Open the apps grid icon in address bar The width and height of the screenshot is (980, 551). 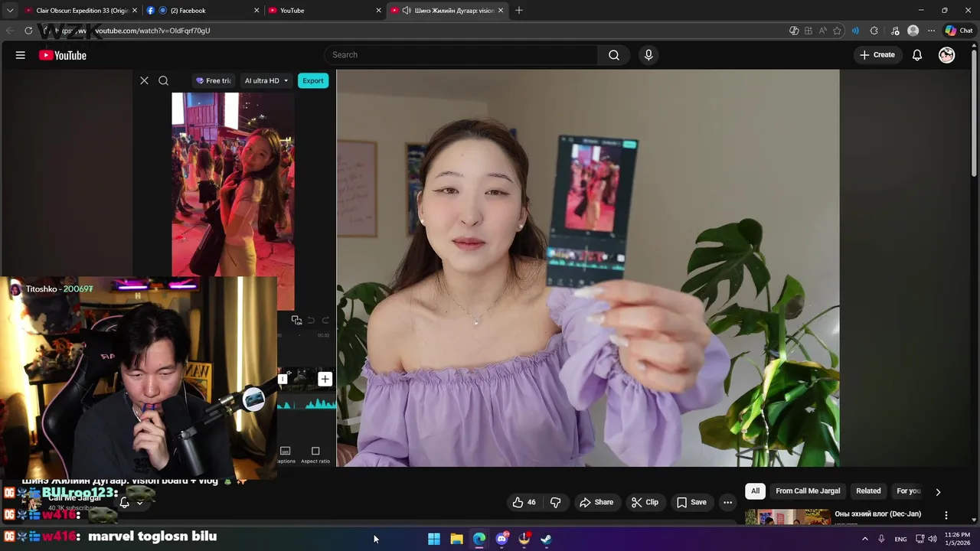point(808,31)
